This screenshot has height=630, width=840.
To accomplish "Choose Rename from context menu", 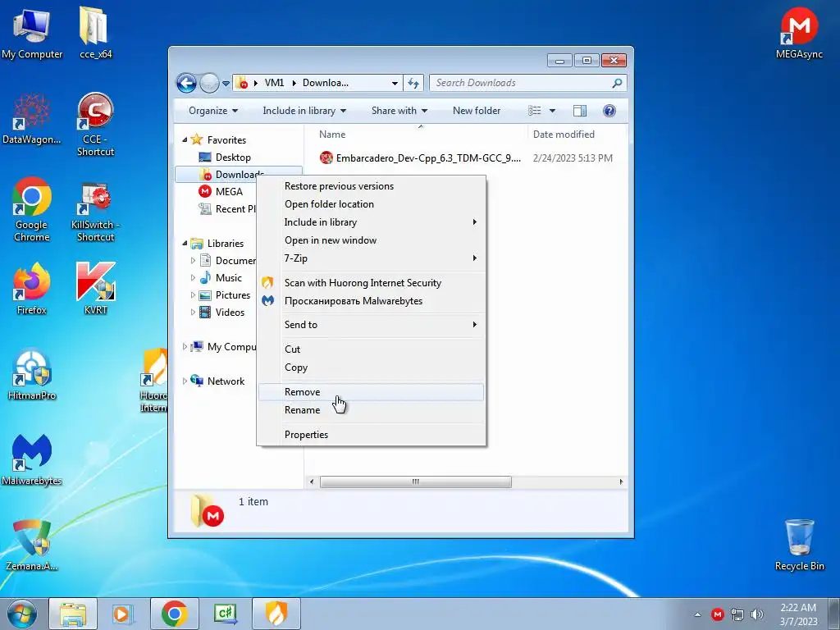I will 372,410.
